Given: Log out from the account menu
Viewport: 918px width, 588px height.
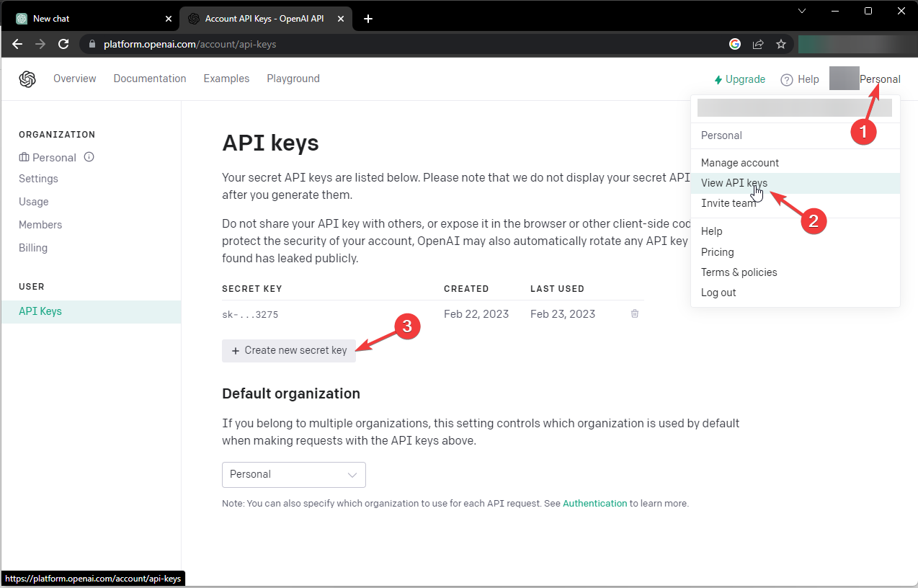Looking at the screenshot, I should tap(796, 293).
